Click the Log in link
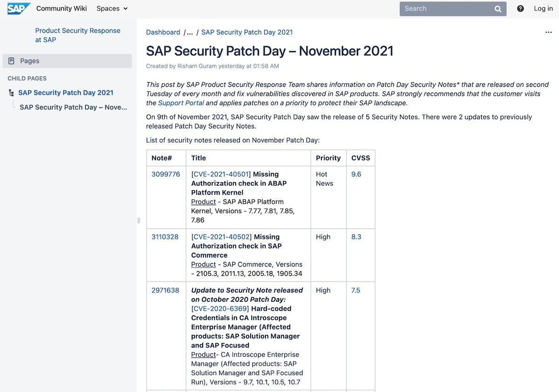 pos(543,8)
